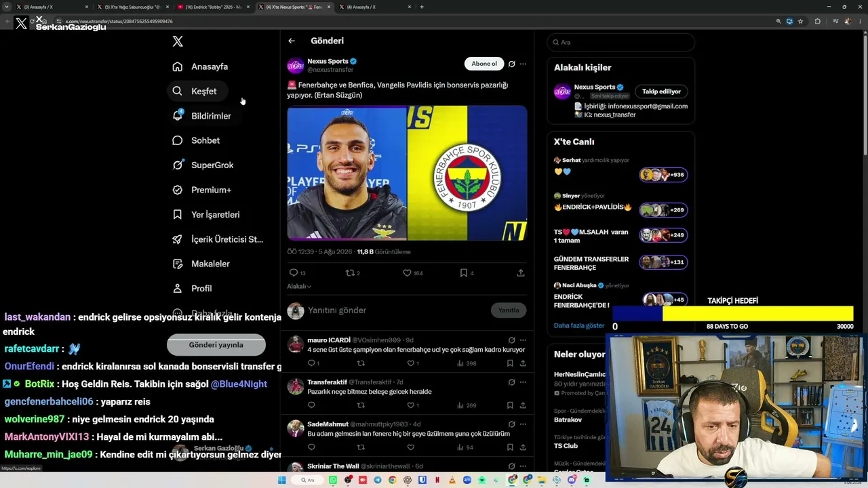Join the M.SALAH live space
This screenshot has width=868, height=488.
(x=663, y=235)
